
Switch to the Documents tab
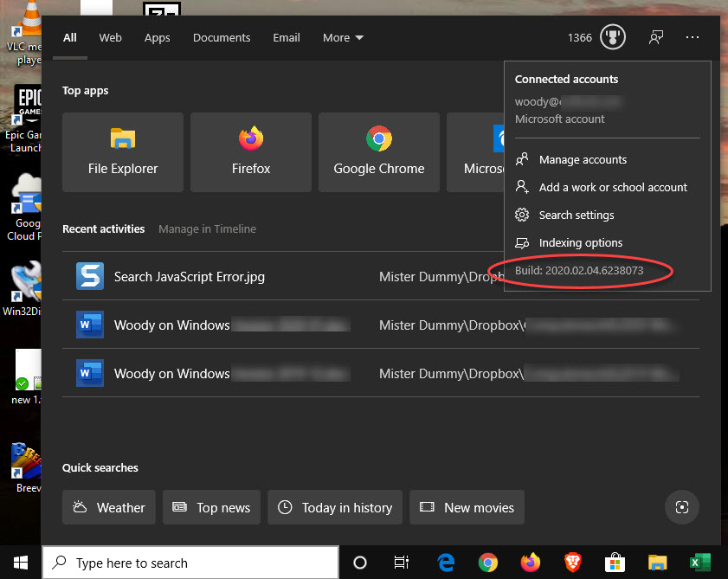click(222, 38)
